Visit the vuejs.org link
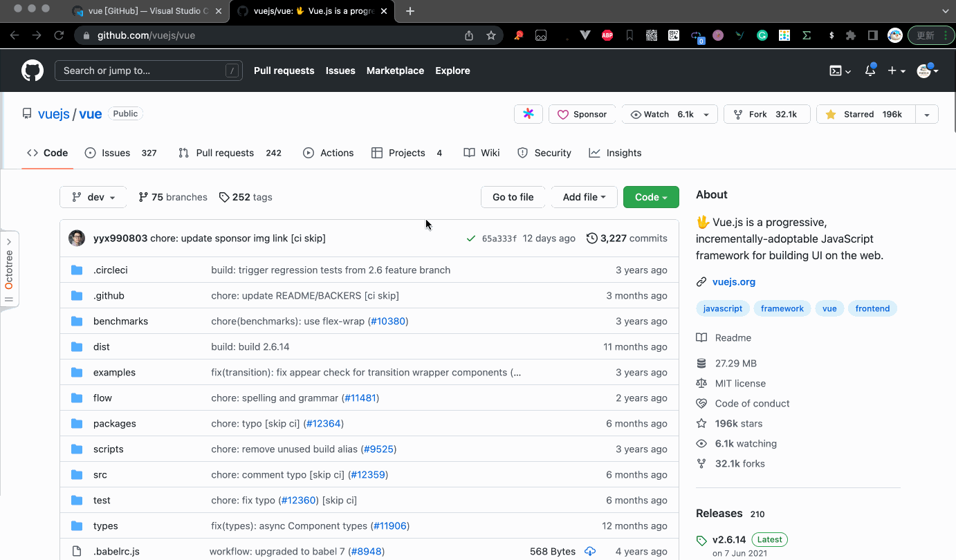Screen dimensions: 956x560 click(x=733, y=281)
